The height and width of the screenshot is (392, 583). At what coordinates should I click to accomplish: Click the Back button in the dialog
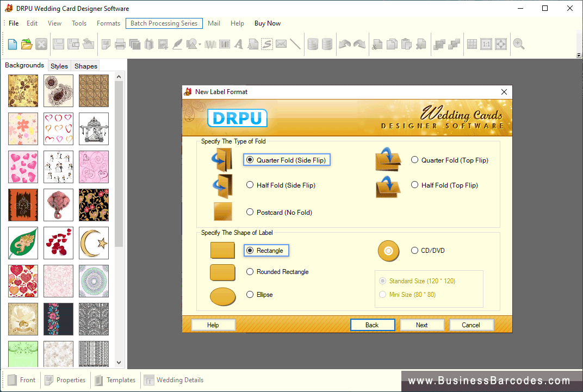point(372,325)
